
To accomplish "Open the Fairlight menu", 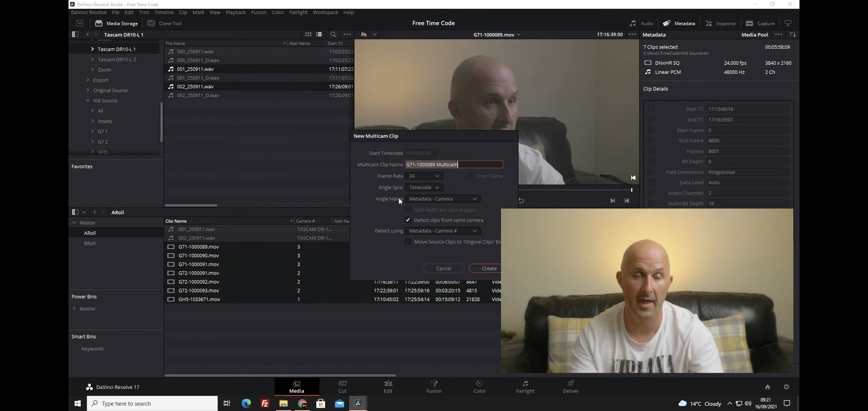I will [298, 12].
